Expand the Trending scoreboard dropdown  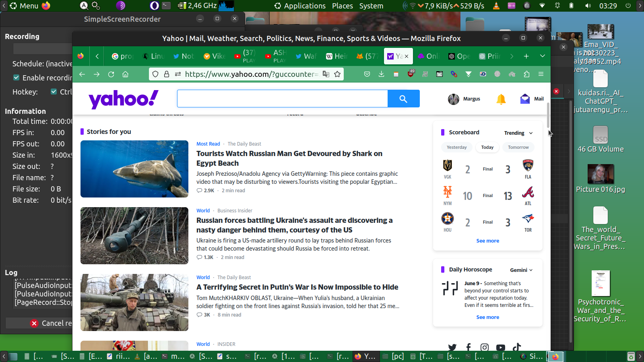tap(518, 133)
